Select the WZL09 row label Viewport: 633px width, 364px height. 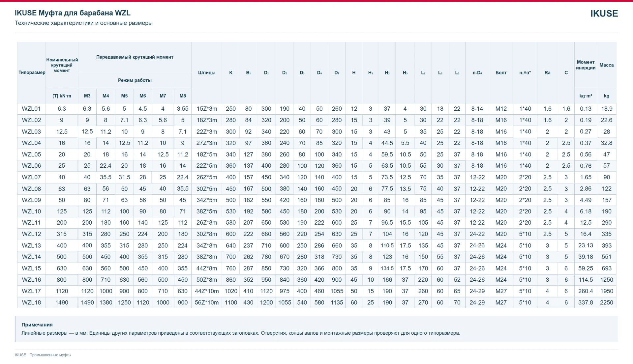click(x=31, y=200)
